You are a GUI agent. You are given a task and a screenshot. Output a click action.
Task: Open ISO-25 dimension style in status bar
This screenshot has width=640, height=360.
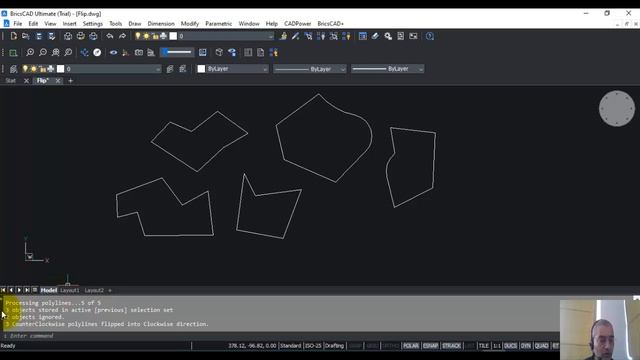click(x=313, y=346)
